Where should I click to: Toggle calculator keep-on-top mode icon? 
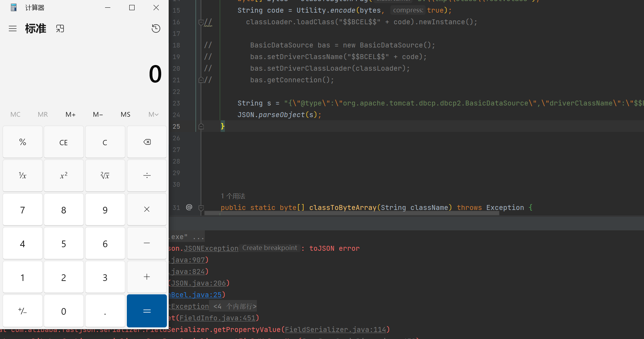[60, 28]
